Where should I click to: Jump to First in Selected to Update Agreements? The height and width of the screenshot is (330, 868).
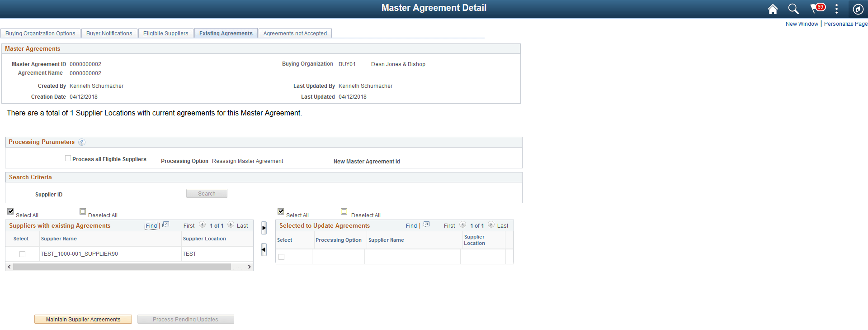point(449,226)
